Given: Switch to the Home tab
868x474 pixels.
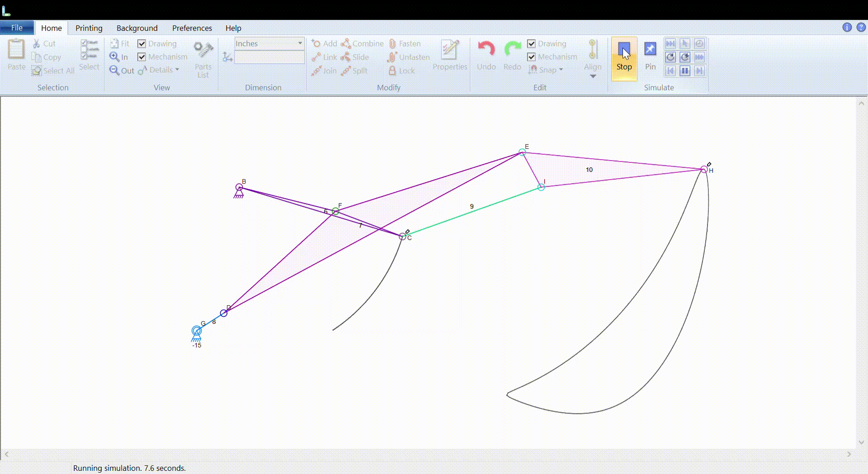Looking at the screenshot, I should point(52,28).
